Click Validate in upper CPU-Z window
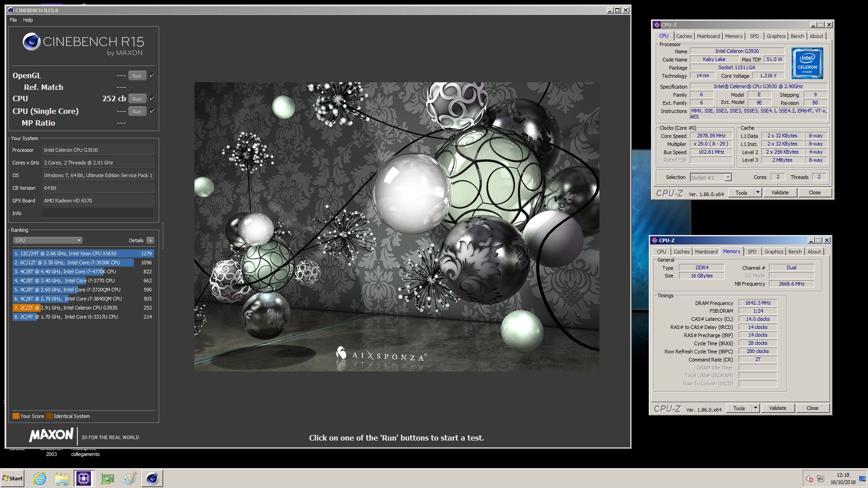This screenshot has height=488, width=868. tap(780, 192)
